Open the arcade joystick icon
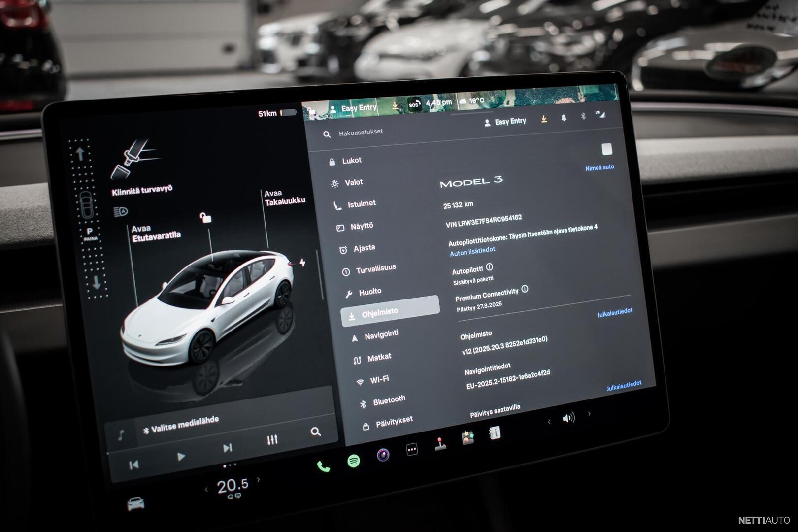 440,444
